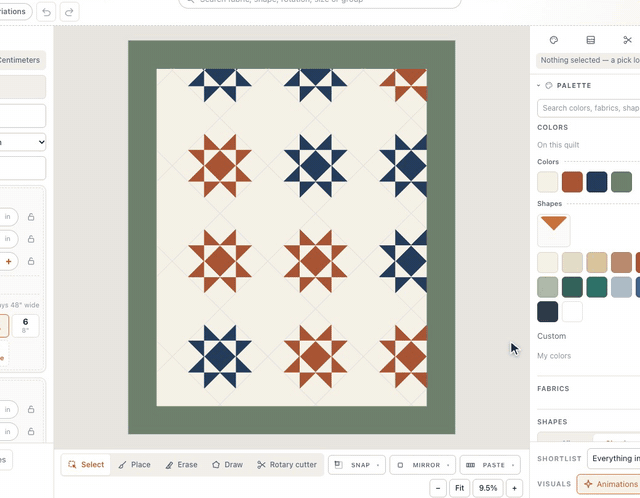Select the white palette swatch
The height and width of the screenshot is (498, 640).
pos(572,312)
